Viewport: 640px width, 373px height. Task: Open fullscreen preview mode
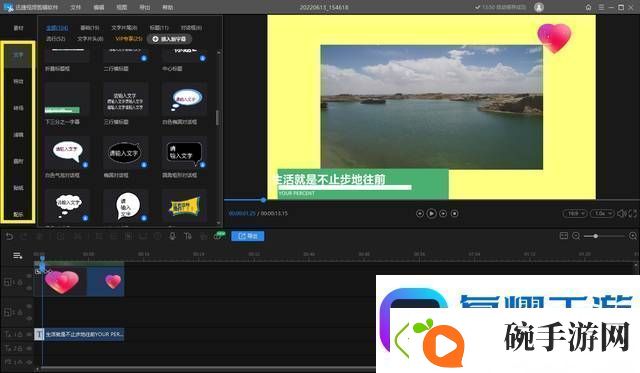point(633,213)
